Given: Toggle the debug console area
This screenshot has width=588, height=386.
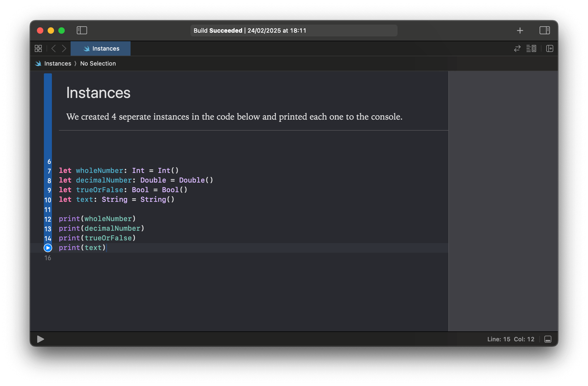Looking at the screenshot, I should click(x=548, y=339).
